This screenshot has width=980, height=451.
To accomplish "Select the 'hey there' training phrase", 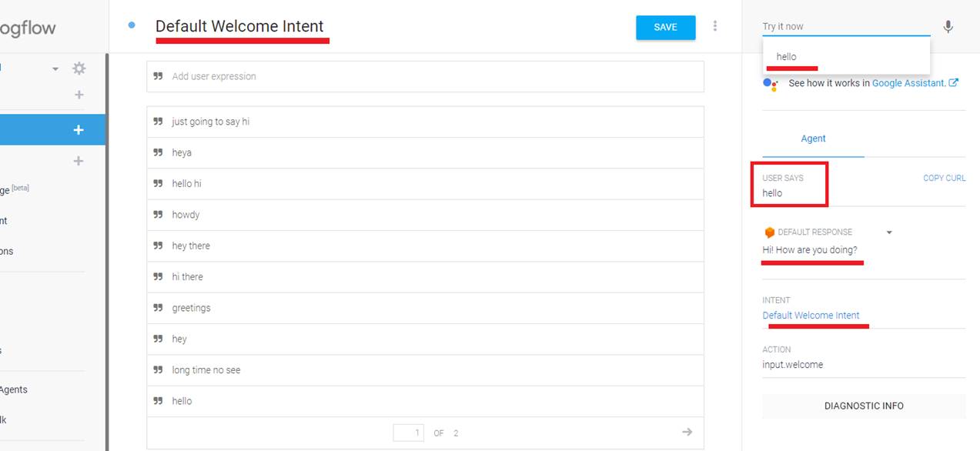I will click(x=191, y=246).
